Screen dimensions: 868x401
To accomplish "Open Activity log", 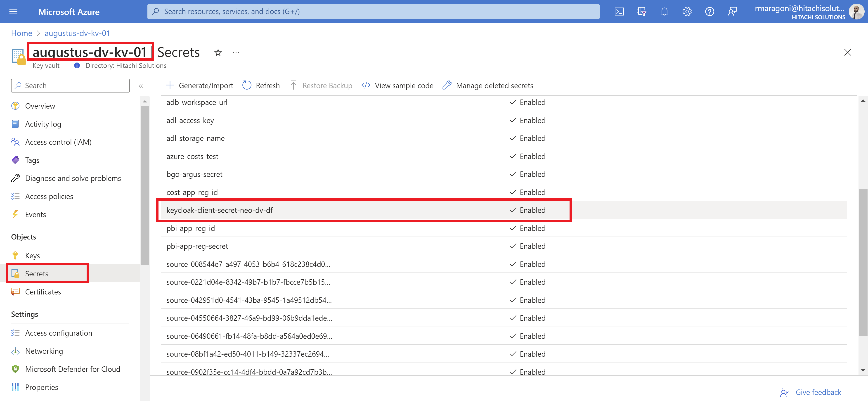I will (x=43, y=124).
